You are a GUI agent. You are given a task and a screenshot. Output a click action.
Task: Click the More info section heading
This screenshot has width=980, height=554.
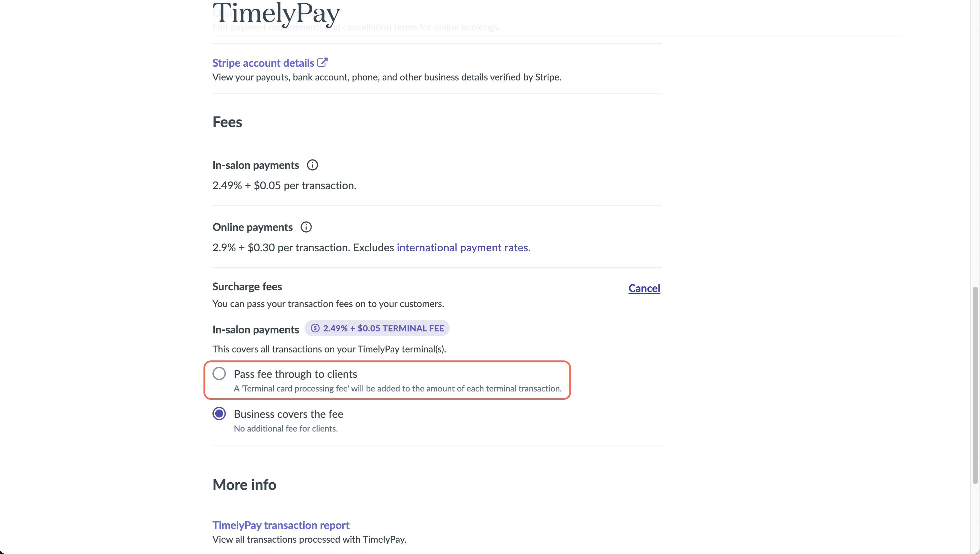[x=244, y=485]
